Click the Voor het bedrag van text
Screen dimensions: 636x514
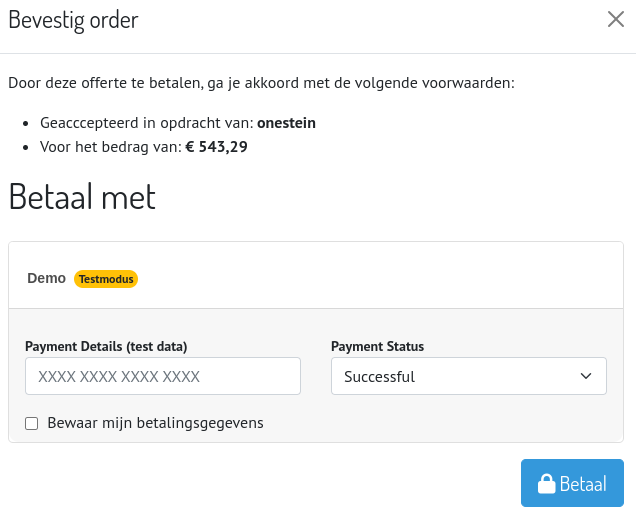(x=110, y=147)
